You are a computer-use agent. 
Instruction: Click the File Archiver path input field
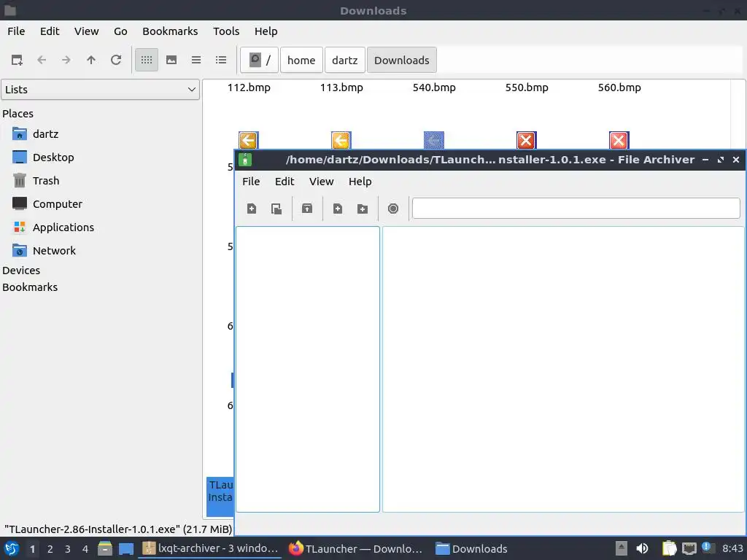coord(576,208)
